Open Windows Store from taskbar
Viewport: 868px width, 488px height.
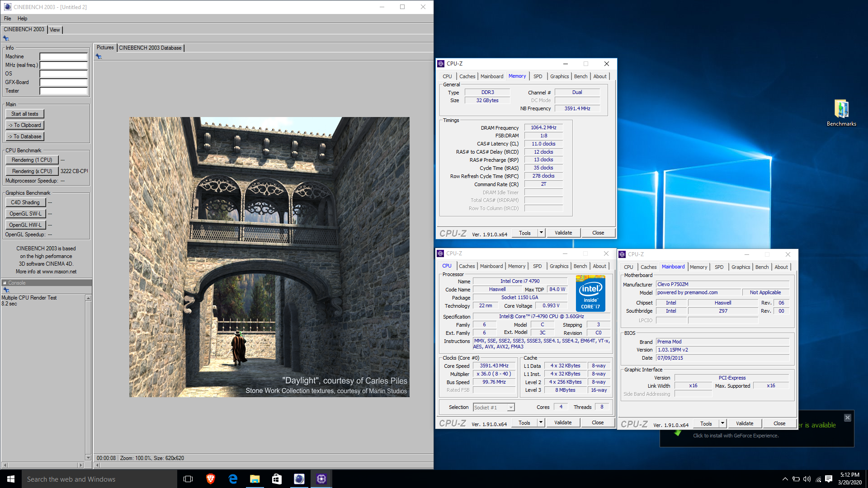click(x=277, y=479)
